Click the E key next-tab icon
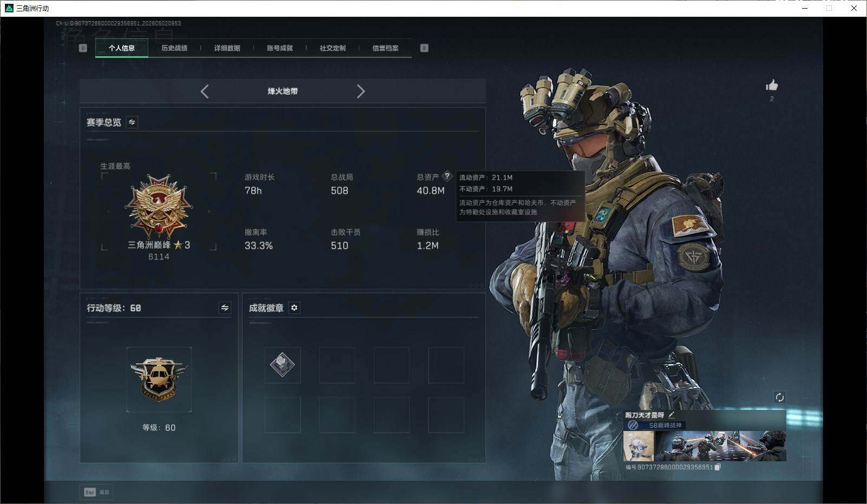This screenshot has height=504, width=867. pyautogui.click(x=424, y=48)
